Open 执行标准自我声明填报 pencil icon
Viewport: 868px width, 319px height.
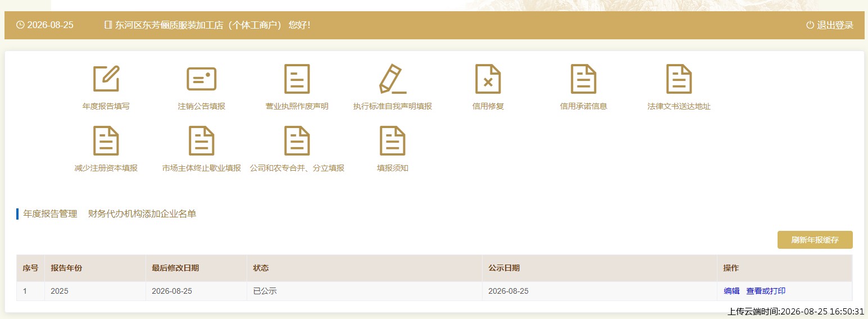click(x=393, y=79)
